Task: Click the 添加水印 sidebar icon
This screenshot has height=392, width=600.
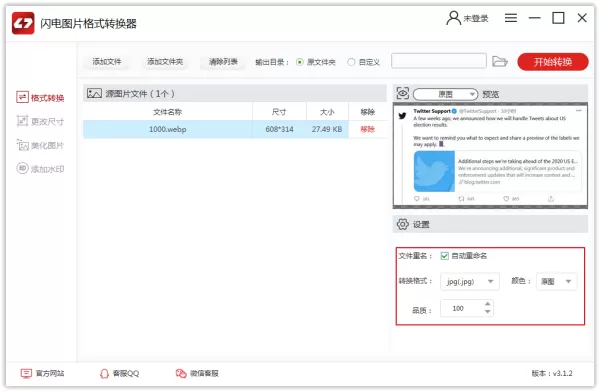Action: [22, 168]
